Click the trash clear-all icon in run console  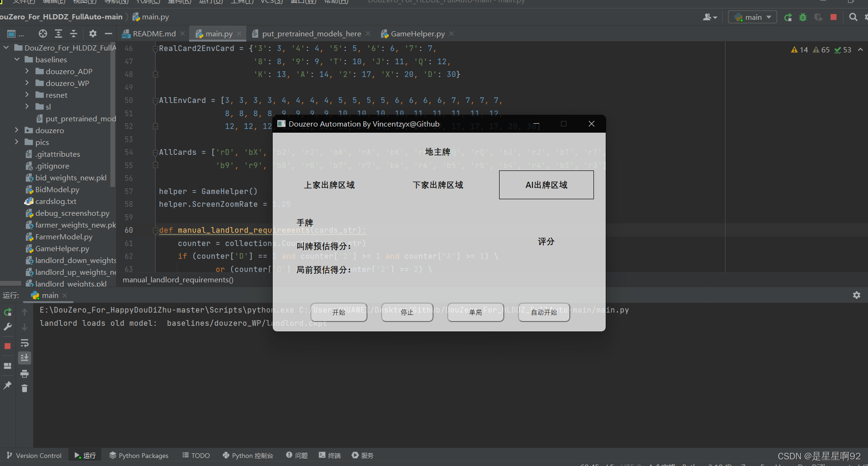click(x=25, y=388)
